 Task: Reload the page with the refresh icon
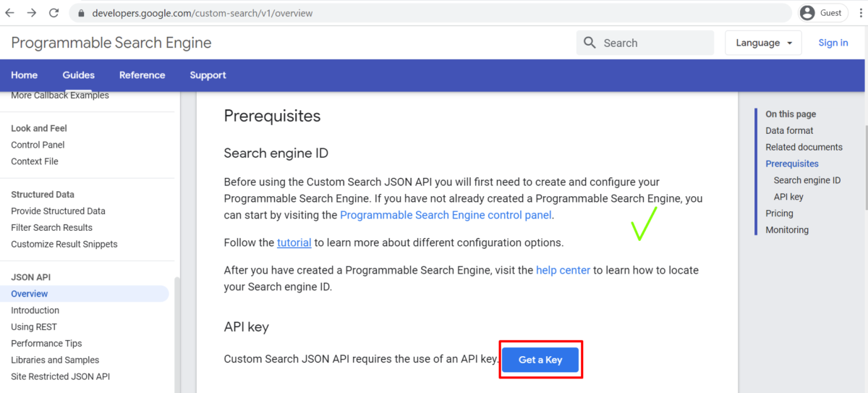(x=54, y=13)
